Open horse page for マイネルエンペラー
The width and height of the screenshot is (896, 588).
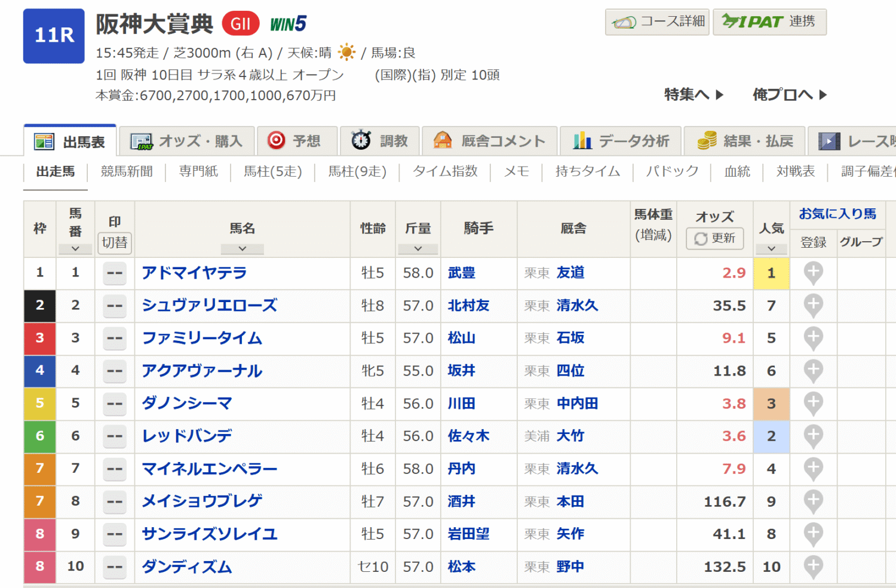pyautogui.click(x=209, y=469)
